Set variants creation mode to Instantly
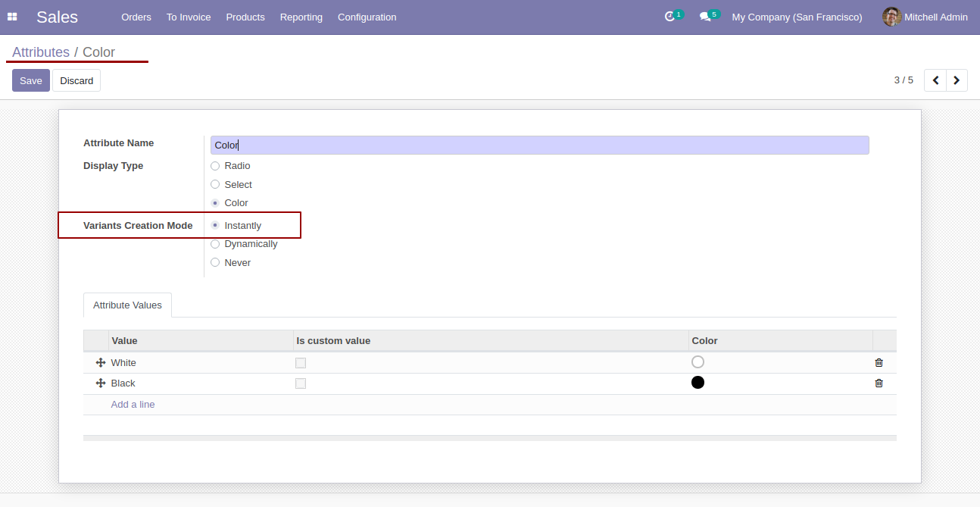Screen dimensions: 980x507 [215, 225]
